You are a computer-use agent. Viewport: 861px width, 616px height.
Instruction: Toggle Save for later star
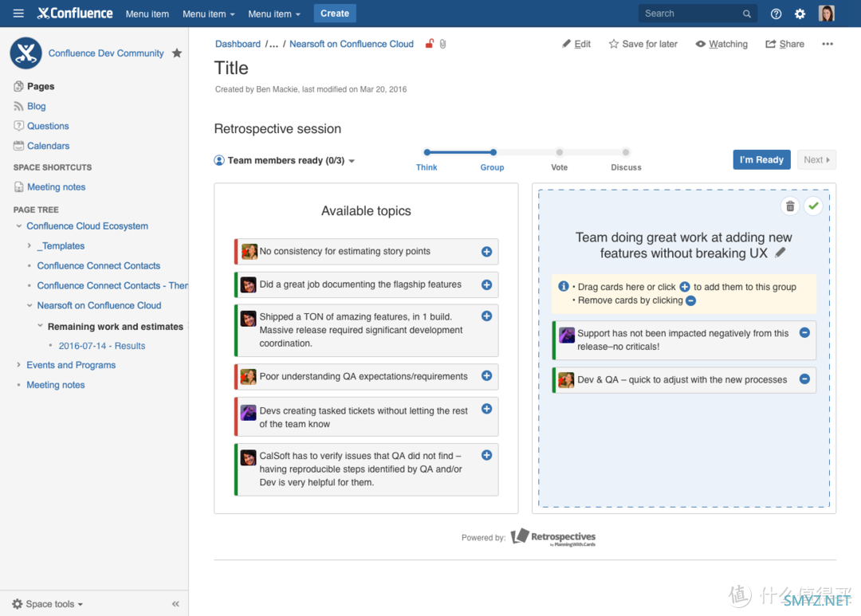click(x=643, y=44)
